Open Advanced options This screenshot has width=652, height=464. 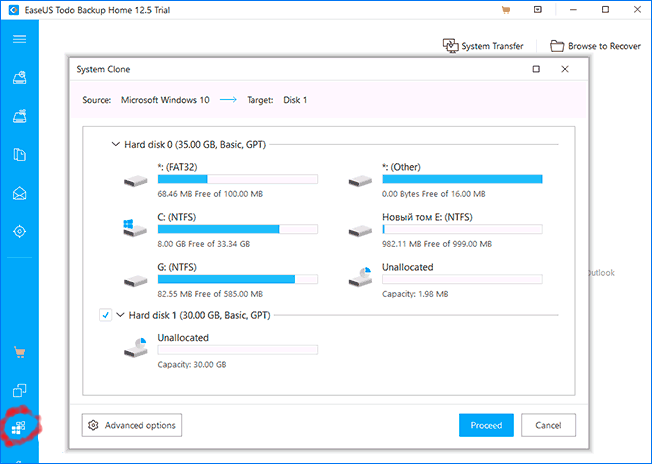pyautogui.click(x=132, y=425)
